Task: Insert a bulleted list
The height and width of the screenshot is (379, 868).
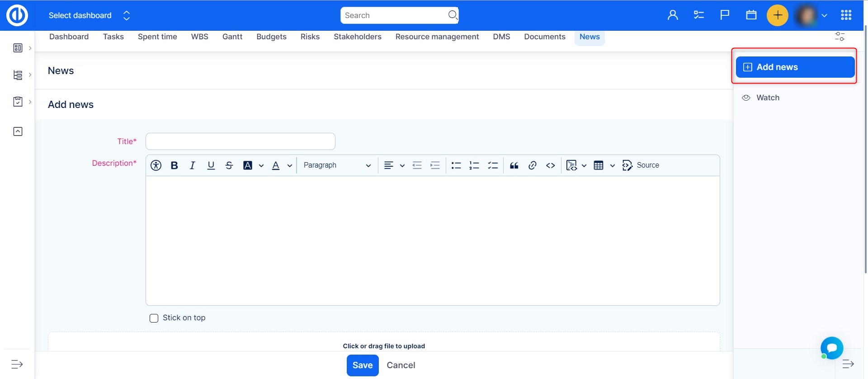Action: [x=456, y=165]
